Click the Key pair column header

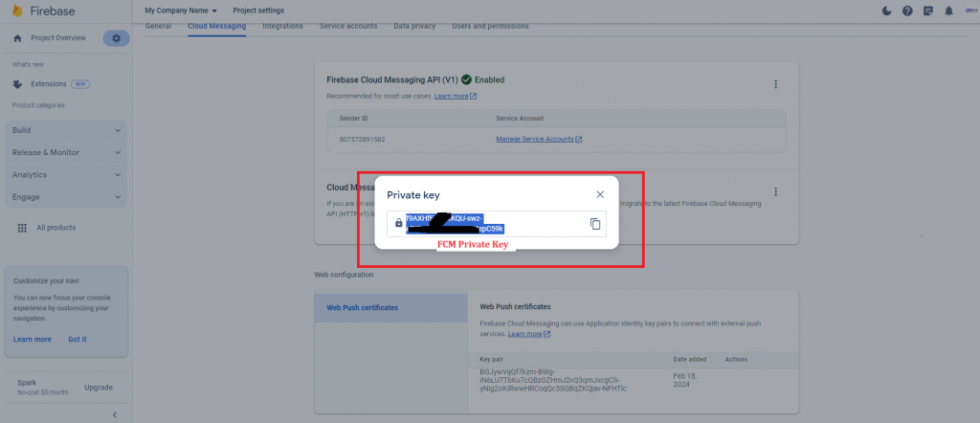(x=491, y=359)
